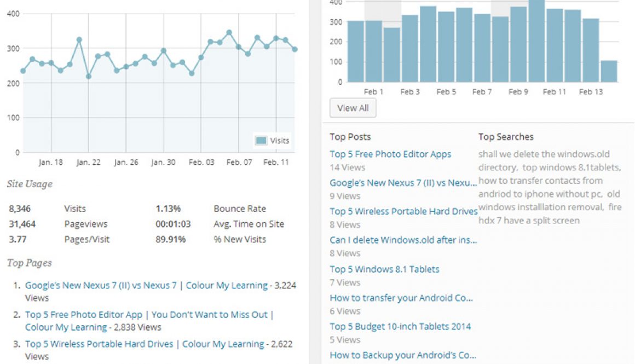Image resolution: width=635 pixels, height=364 pixels.
Task: Click the 6 Views count
Action: click(x=345, y=311)
